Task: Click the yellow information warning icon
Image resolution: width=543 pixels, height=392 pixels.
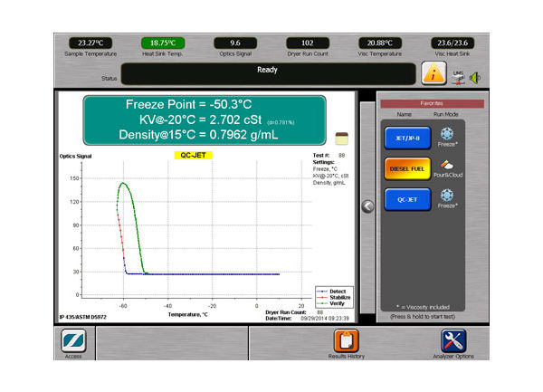Action: [433, 73]
